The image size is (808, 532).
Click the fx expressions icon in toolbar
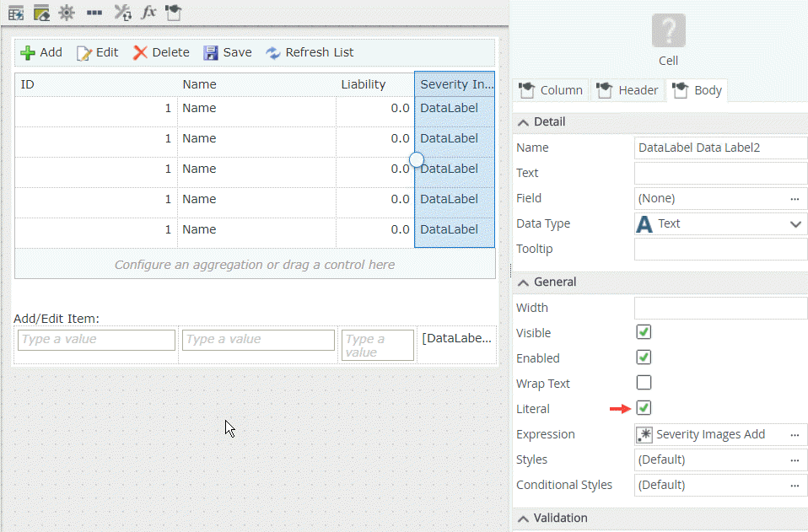pyautogui.click(x=148, y=13)
